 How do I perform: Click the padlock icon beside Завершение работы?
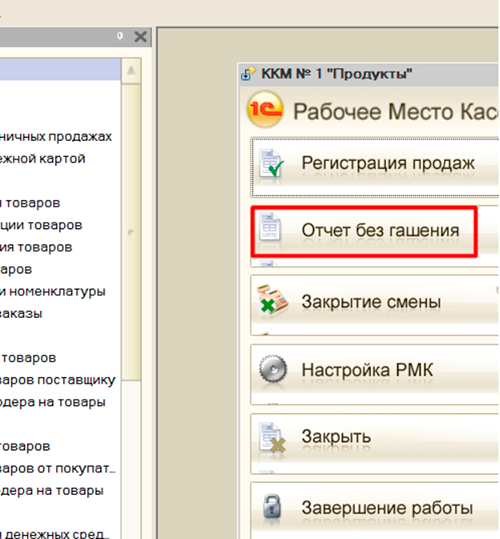[x=272, y=507]
